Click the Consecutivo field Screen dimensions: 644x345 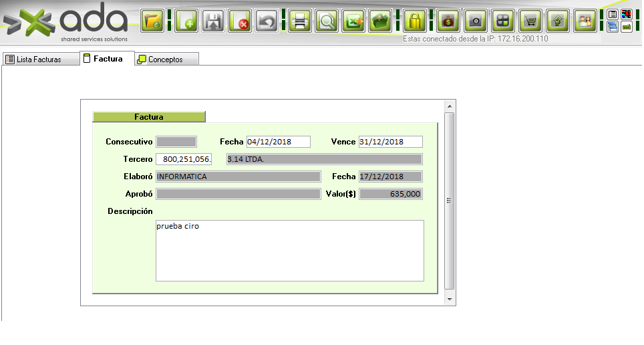176,142
